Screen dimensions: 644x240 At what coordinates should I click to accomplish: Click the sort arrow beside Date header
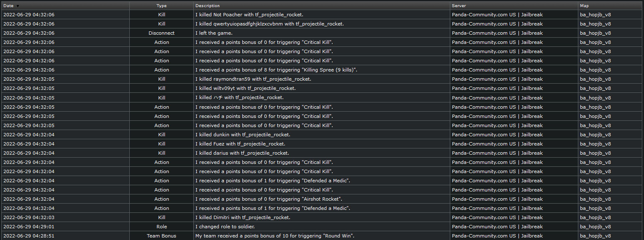(18, 6)
